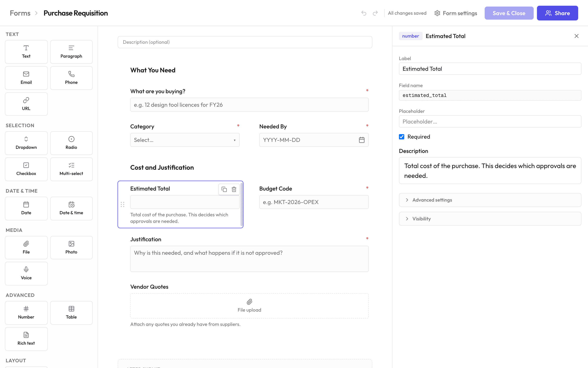
Task: Add a Phone field element
Action: click(x=71, y=78)
